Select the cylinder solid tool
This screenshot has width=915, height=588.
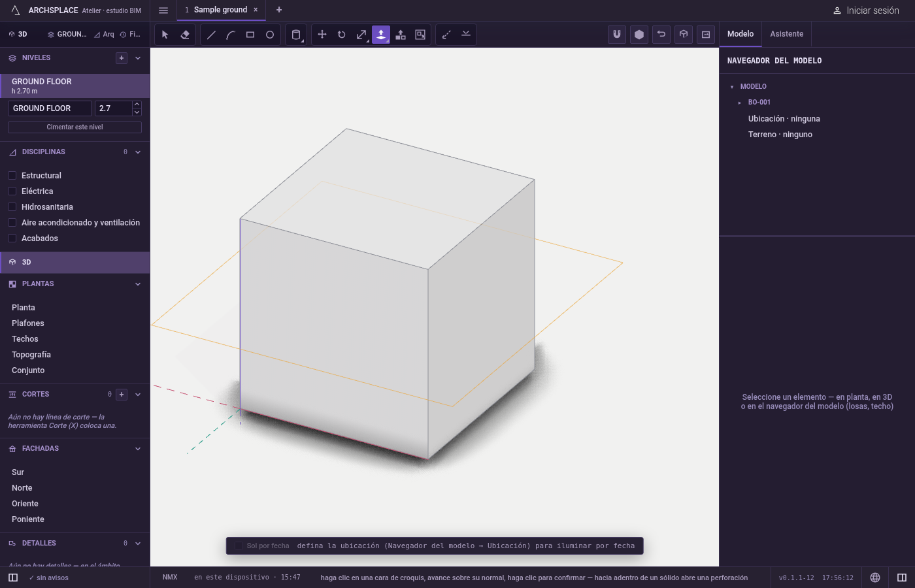[x=296, y=35]
